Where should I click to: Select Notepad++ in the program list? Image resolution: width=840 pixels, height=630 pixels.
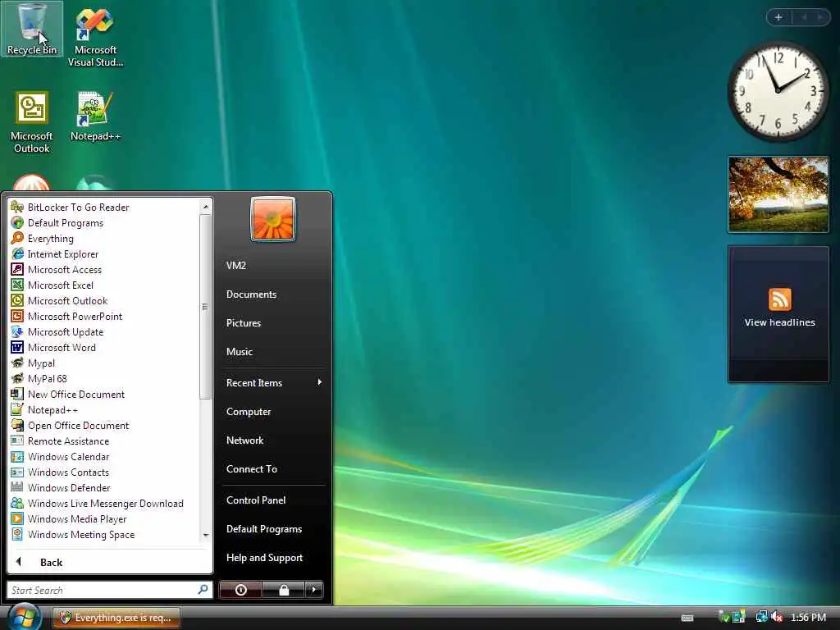(x=52, y=410)
